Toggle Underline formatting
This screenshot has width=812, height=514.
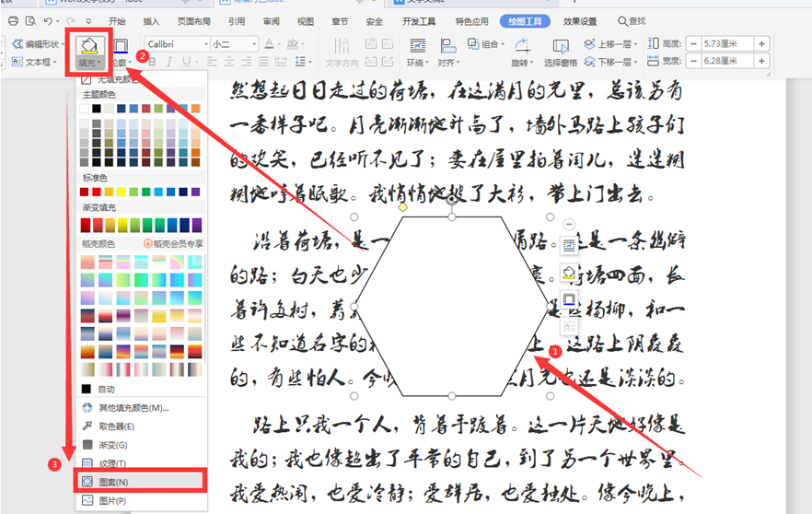(186, 63)
